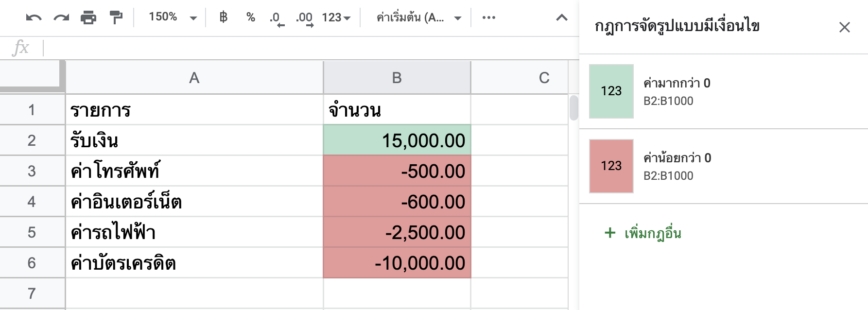The width and height of the screenshot is (868, 310).
Task: Click the redo arrow icon
Action: pyautogui.click(x=61, y=18)
